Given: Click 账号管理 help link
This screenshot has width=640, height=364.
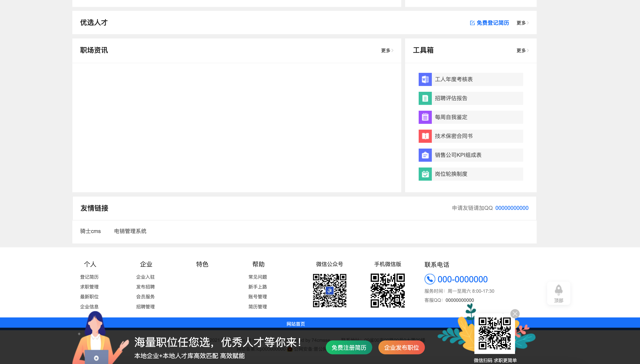Looking at the screenshot, I should (258, 297).
